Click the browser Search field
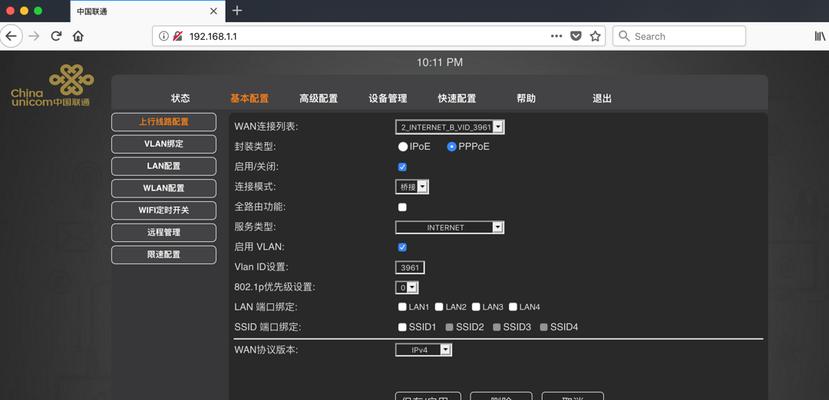 tap(679, 36)
